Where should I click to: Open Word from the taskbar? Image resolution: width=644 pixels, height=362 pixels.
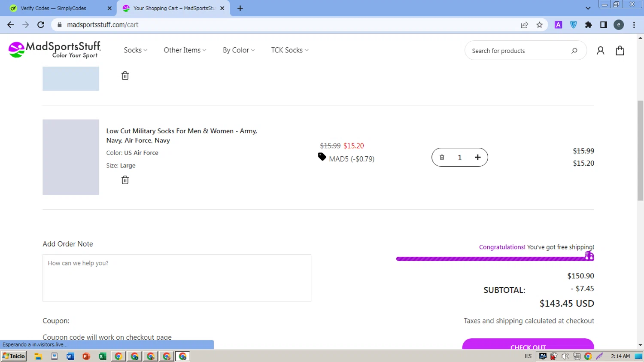pos(70,356)
